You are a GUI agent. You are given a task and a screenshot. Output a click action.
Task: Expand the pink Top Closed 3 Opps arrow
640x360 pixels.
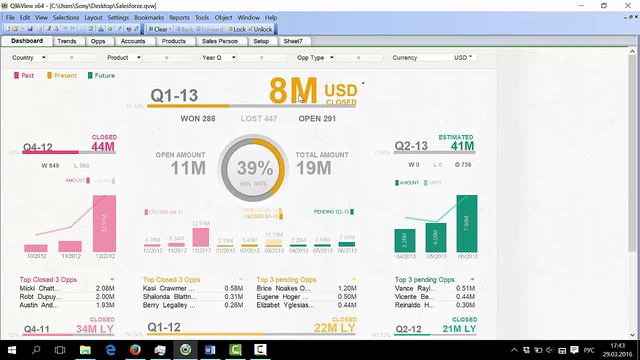point(112,280)
